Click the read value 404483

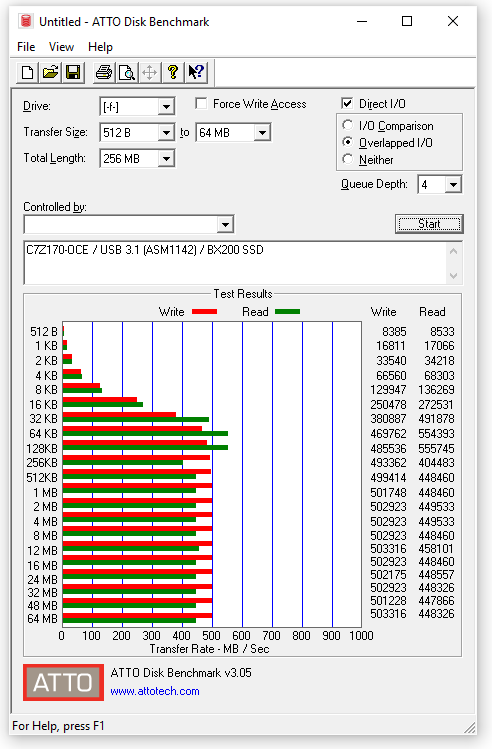click(x=436, y=463)
